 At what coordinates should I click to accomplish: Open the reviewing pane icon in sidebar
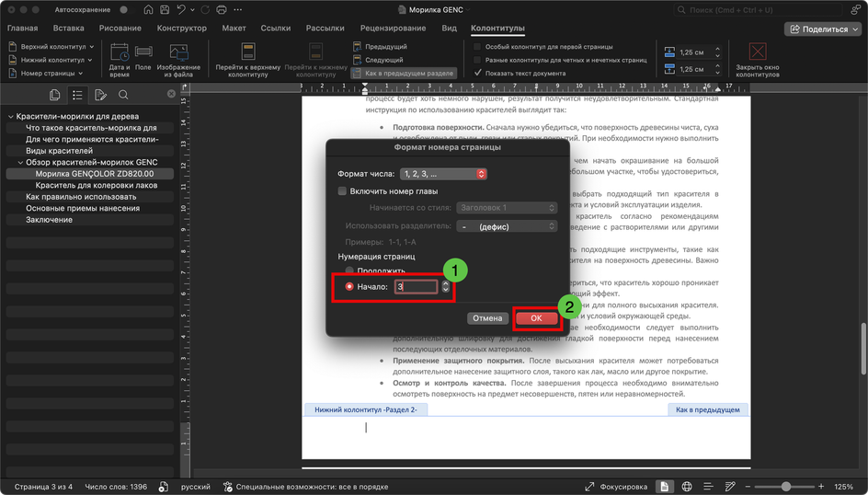tap(100, 96)
